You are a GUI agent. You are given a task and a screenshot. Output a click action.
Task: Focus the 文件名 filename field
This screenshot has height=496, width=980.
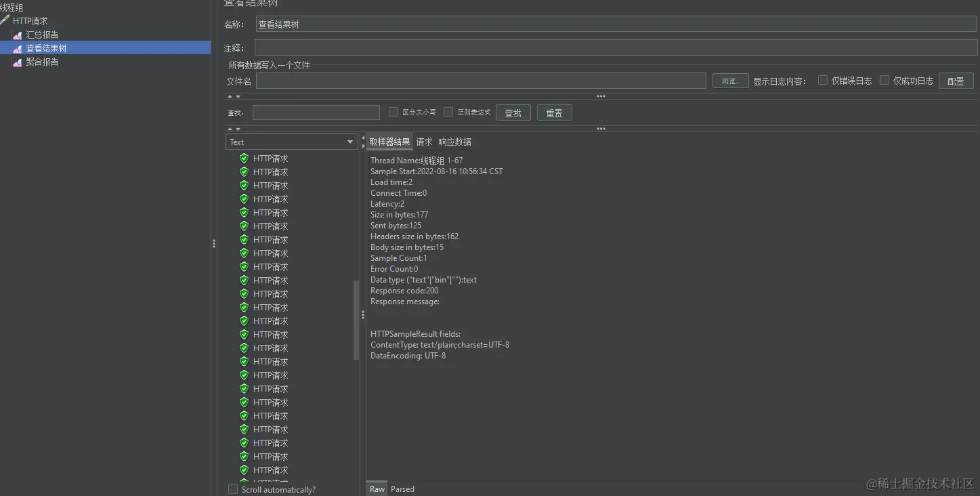point(481,81)
